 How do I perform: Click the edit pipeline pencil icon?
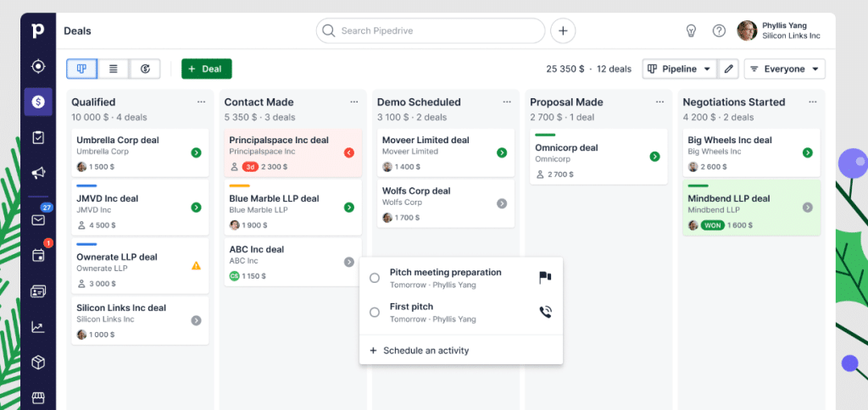[x=728, y=69]
